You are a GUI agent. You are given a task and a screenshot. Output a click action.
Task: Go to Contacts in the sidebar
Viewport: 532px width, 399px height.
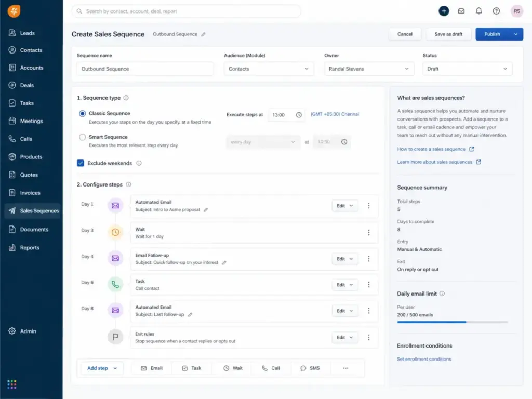tap(31, 50)
